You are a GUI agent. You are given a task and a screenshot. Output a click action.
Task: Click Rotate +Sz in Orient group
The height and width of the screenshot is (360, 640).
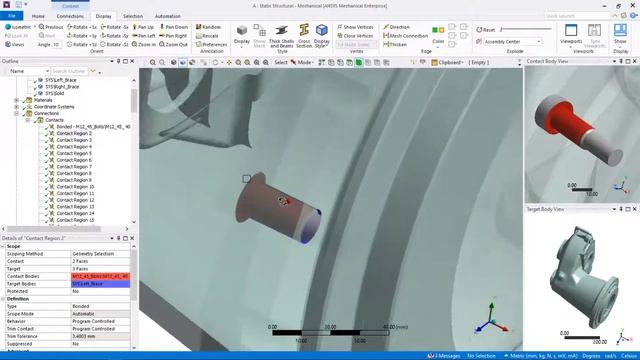pos(82,44)
